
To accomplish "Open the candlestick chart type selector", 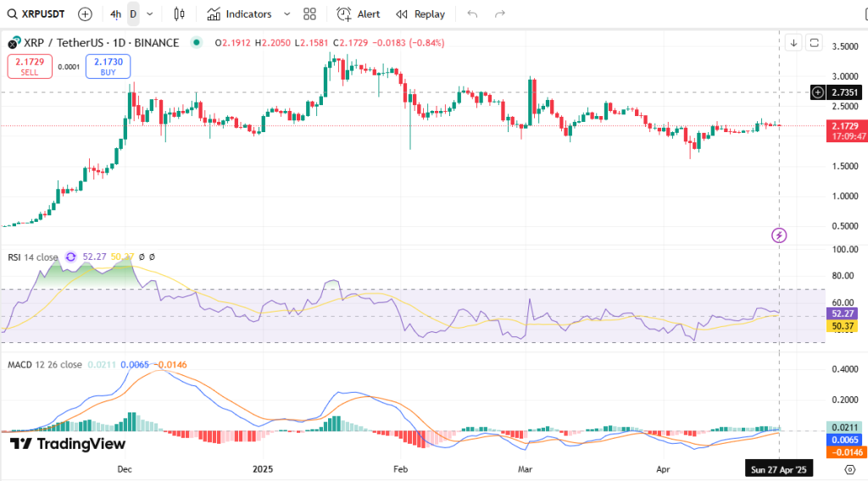I will coord(179,14).
